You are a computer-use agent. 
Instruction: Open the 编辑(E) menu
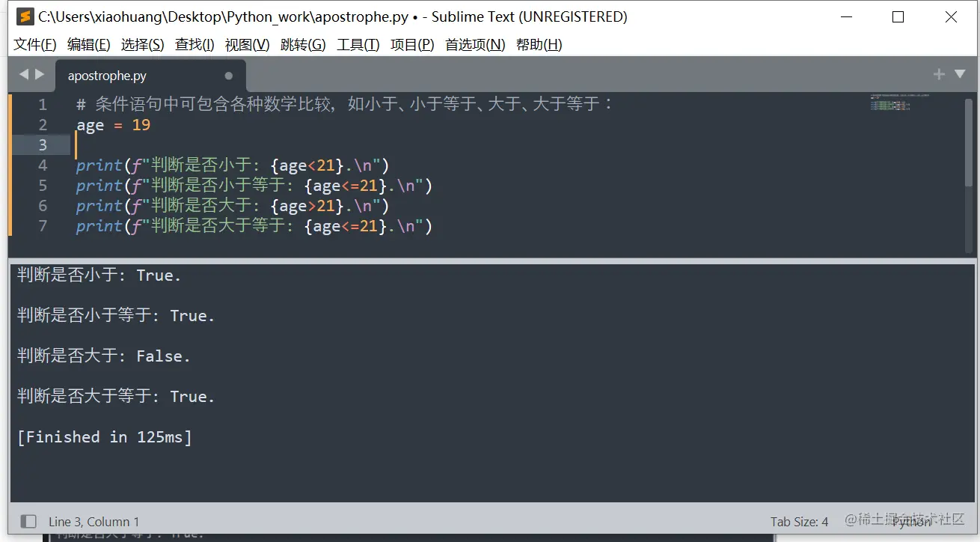(x=89, y=45)
